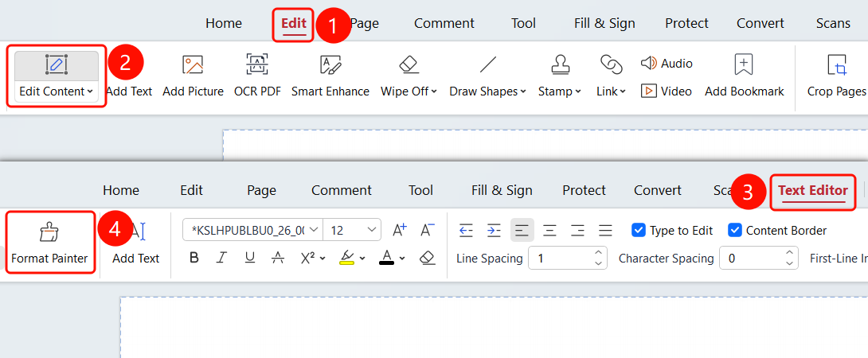The width and height of the screenshot is (868, 358).
Task: Toggle Underline formatting
Action: 250,258
